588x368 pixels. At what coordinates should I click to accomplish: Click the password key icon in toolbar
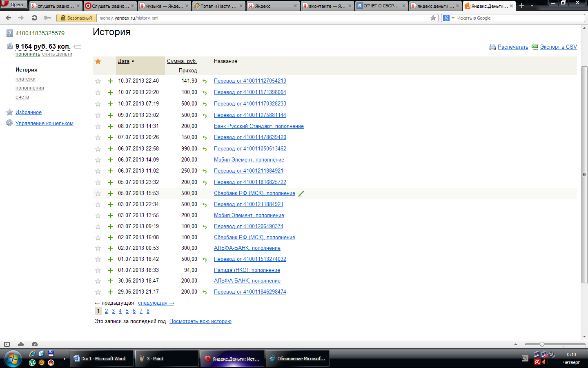(47, 18)
